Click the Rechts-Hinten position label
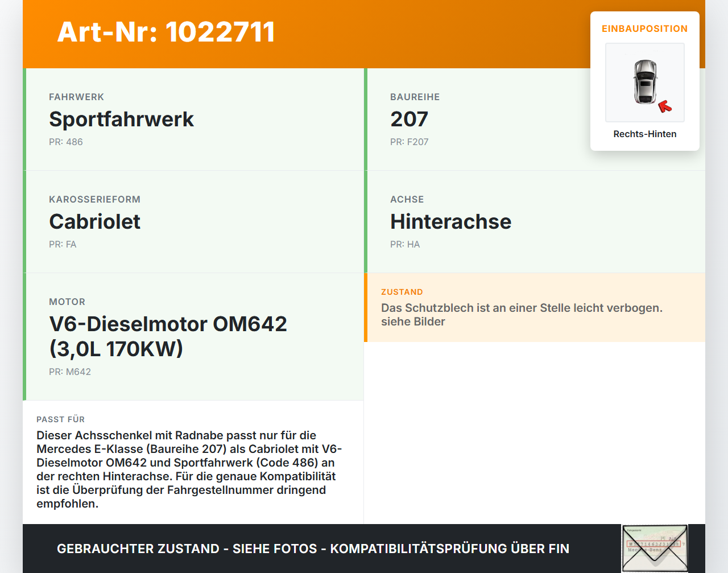Viewport: 728px width, 573px height. (x=644, y=134)
